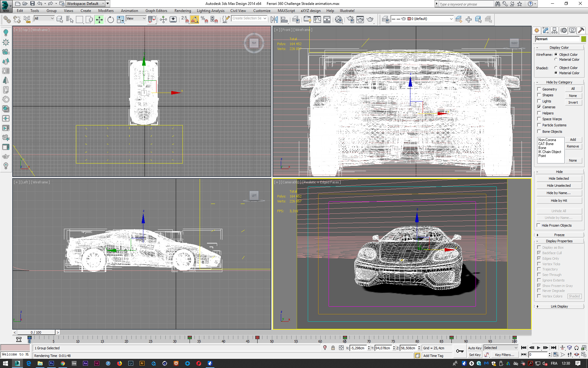This screenshot has height=368, width=588.
Task: Select the Select and Link tool
Action: 7,20
